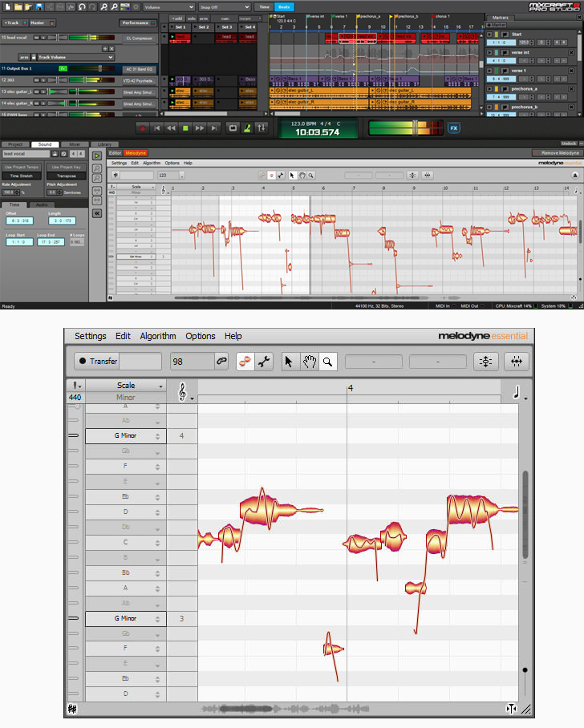The image size is (584, 728).
Task: Select the hand scroll tool in lower Melodyne
Action: 309,362
